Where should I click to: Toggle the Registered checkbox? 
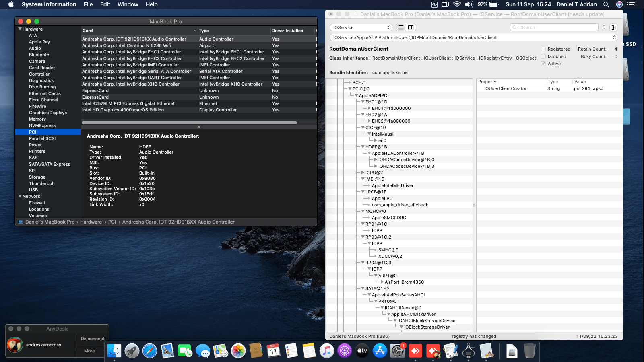tap(543, 49)
